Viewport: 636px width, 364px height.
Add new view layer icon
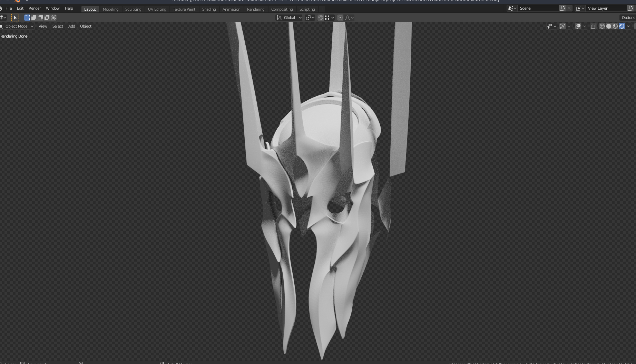pos(630,8)
